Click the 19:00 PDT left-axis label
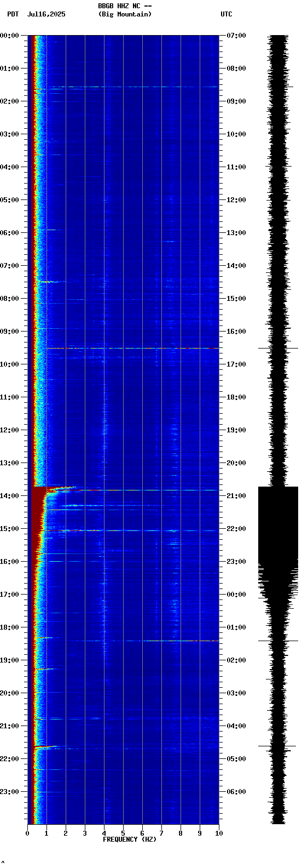 pos(9,660)
